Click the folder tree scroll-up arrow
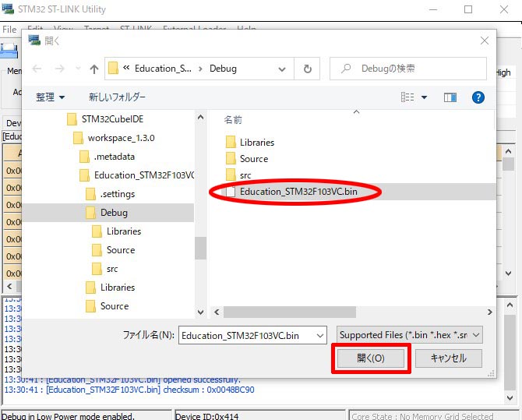The width and height of the screenshot is (522, 420). tap(200, 117)
